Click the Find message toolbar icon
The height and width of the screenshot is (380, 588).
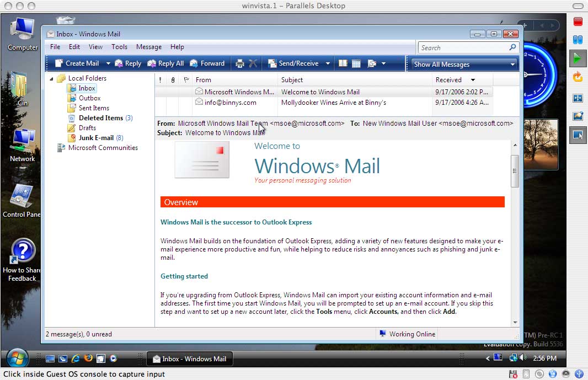(372, 63)
